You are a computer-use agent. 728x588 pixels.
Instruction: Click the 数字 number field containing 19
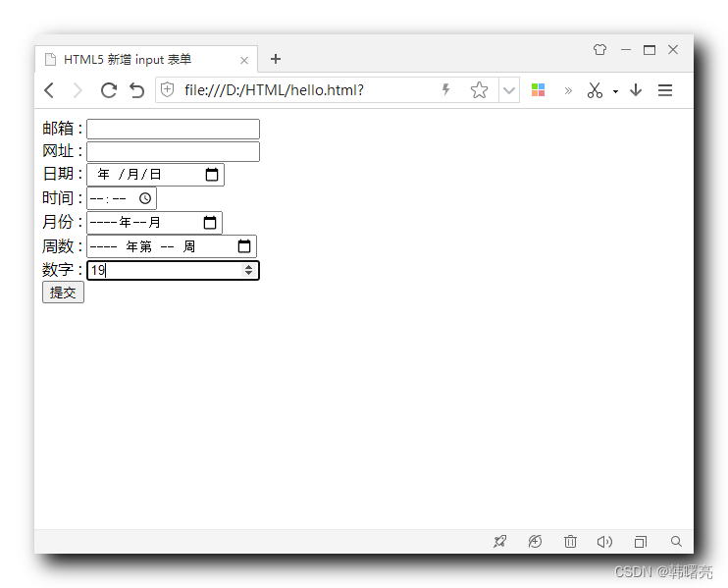click(174, 270)
